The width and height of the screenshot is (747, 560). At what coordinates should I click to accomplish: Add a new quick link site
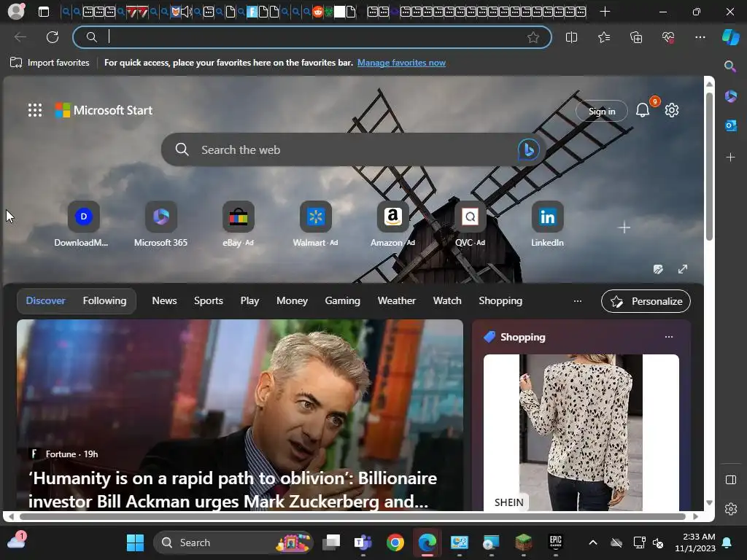[624, 227]
